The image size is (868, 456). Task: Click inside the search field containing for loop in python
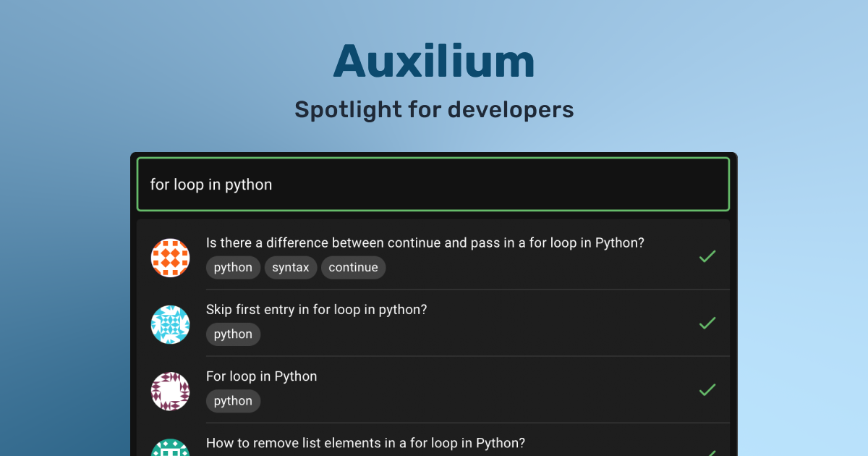(434, 184)
